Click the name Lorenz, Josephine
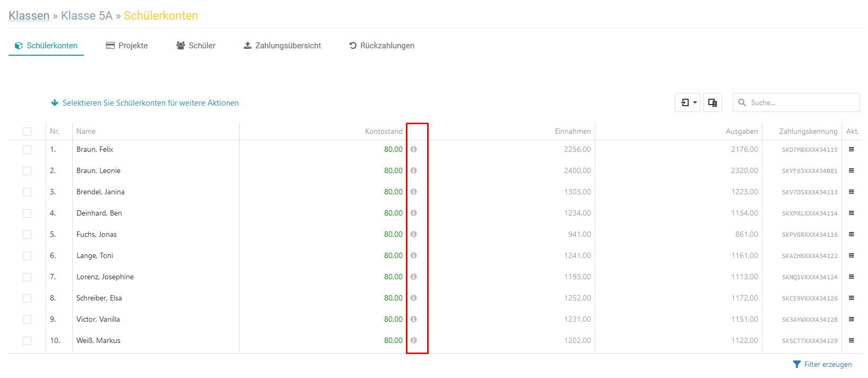 click(105, 277)
